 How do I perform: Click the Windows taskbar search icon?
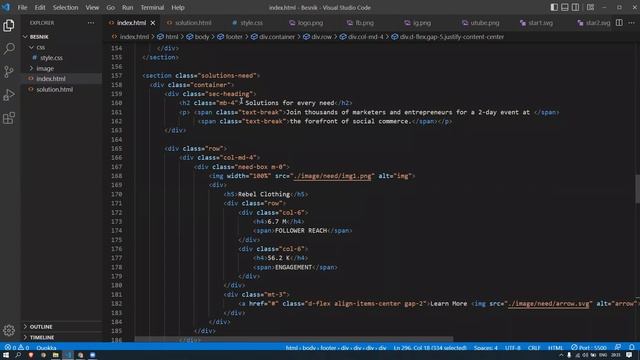pos(18,356)
